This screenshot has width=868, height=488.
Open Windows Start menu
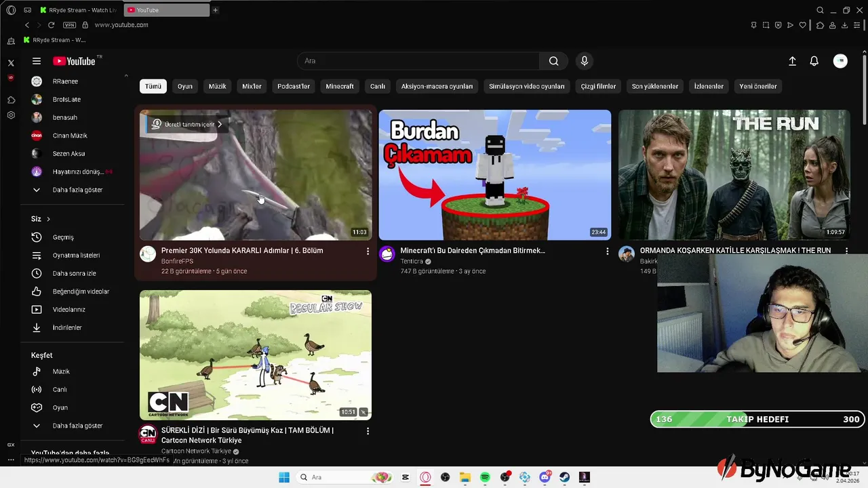point(283,477)
